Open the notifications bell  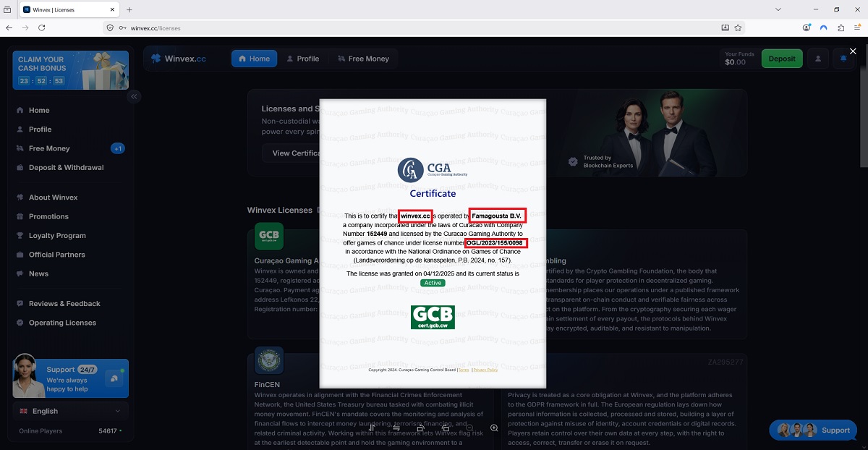[x=843, y=59]
